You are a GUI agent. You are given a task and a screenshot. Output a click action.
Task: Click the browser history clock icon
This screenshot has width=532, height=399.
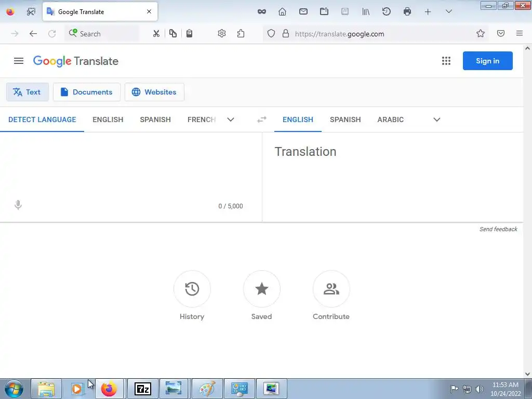pyautogui.click(x=387, y=12)
